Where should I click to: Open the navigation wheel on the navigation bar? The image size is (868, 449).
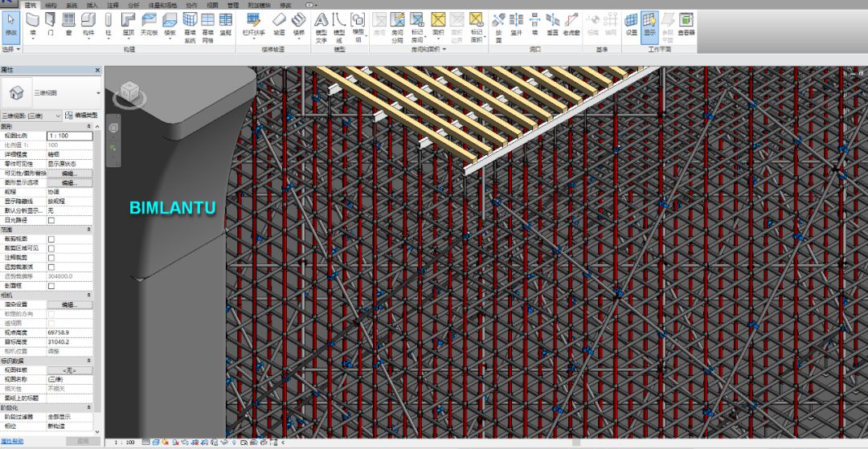point(113,128)
